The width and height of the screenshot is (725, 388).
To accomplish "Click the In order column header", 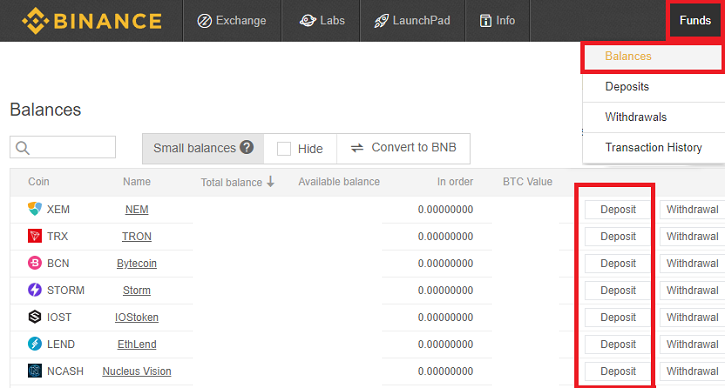I will coord(455,182).
